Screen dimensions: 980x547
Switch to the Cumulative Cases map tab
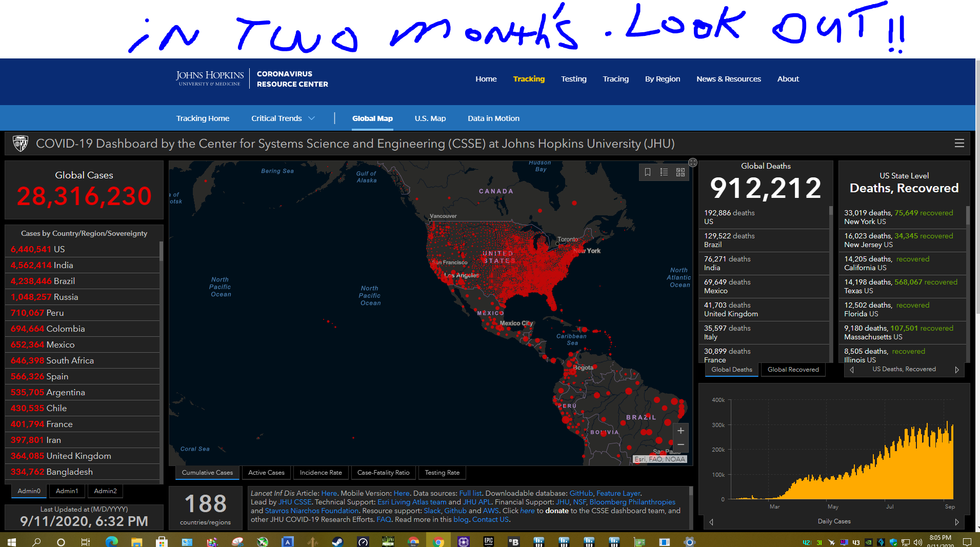click(207, 473)
